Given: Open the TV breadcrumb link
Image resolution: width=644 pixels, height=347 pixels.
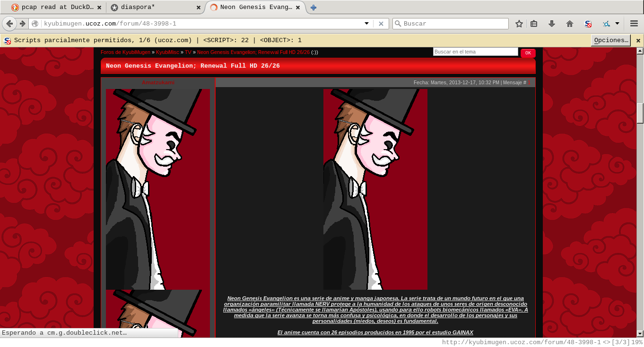Looking at the screenshot, I should [x=188, y=52].
